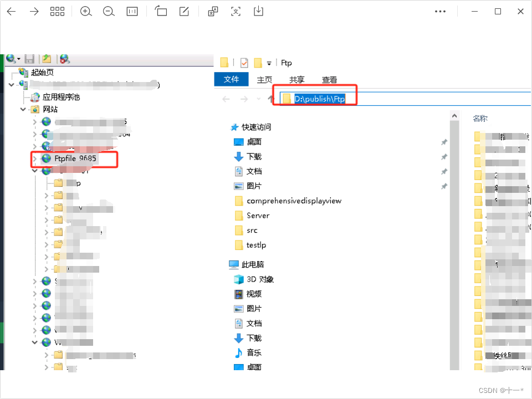The image size is (532, 399).
Task: Open 文档 under quick access
Action: pyautogui.click(x=254, y=171)
